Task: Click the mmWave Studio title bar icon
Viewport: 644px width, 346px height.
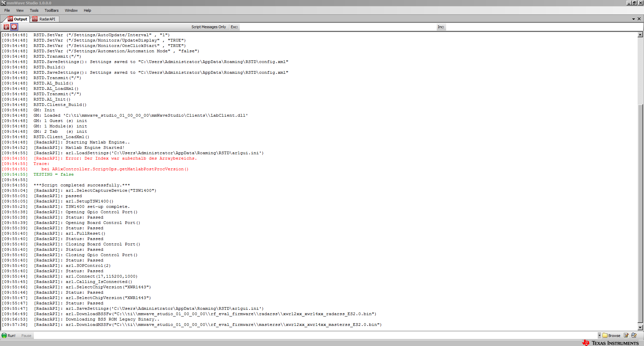Action: point(3,3)
